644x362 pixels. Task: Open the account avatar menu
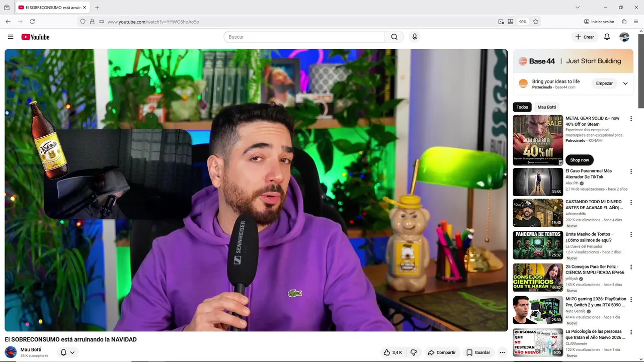(624, 37)
